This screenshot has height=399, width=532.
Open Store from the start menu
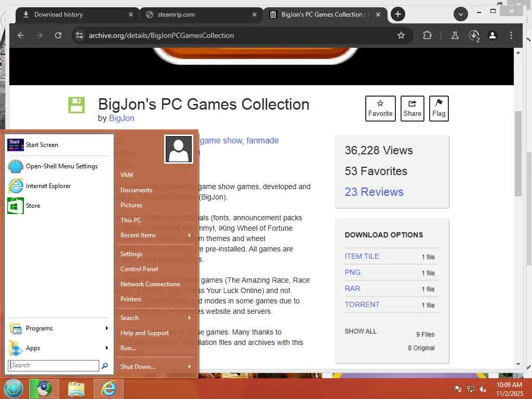click(x=58, y=206)
